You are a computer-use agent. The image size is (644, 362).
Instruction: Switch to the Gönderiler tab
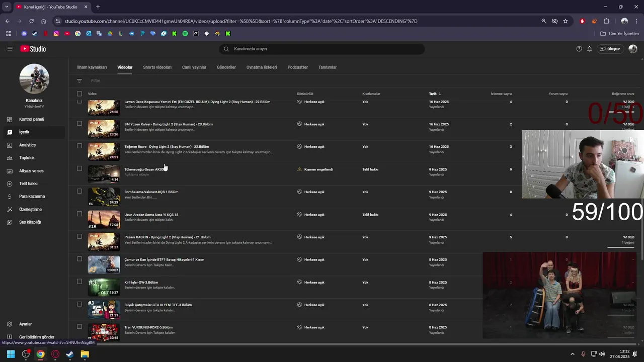pyautogui.click(x=226, y=67)
